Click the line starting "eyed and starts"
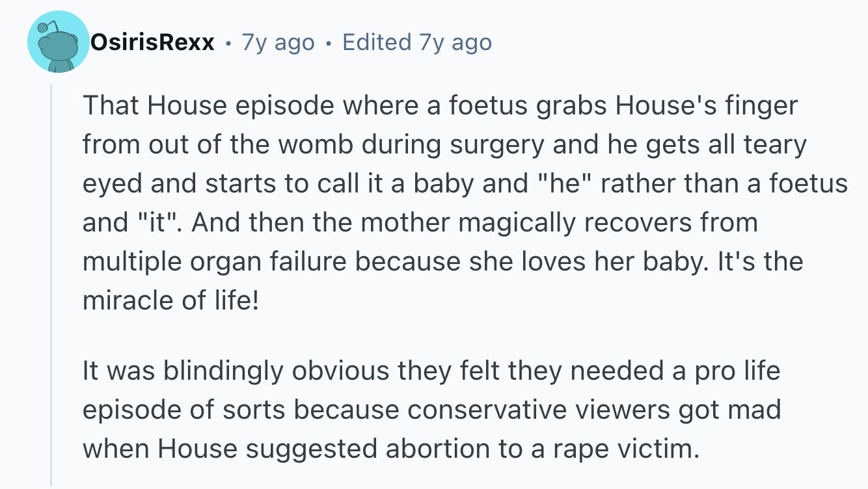868x489 pixels. click(465, 184)
